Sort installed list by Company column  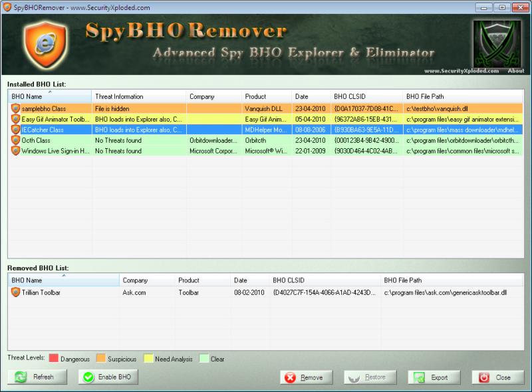click(x=213, y=96)
